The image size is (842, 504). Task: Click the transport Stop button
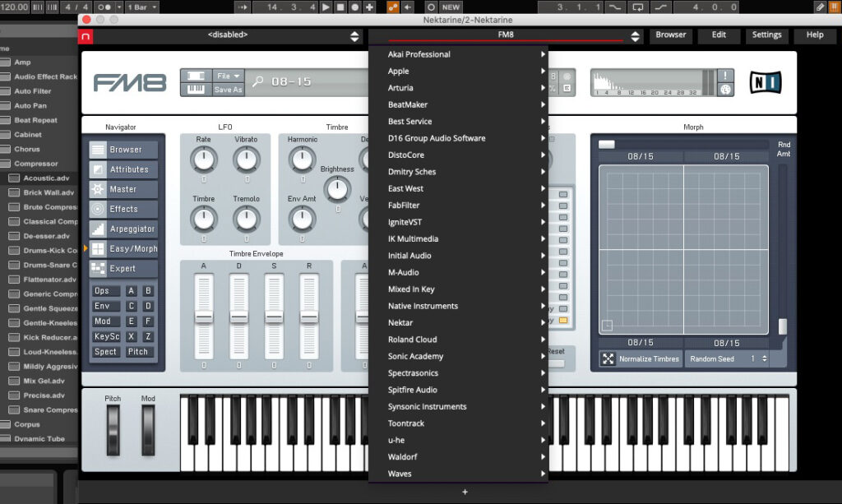tap(340, 7)
